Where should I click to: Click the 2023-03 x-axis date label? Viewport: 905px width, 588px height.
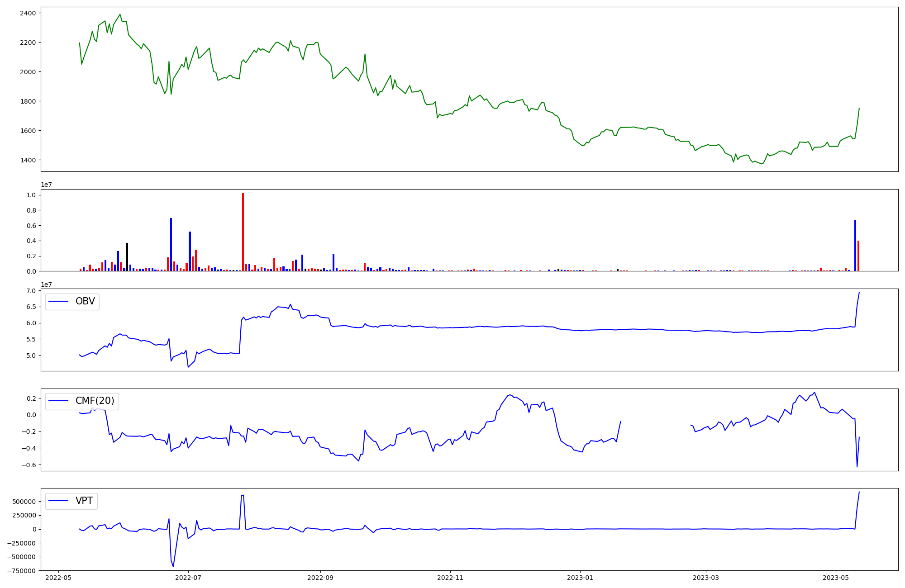click(706, 578)
